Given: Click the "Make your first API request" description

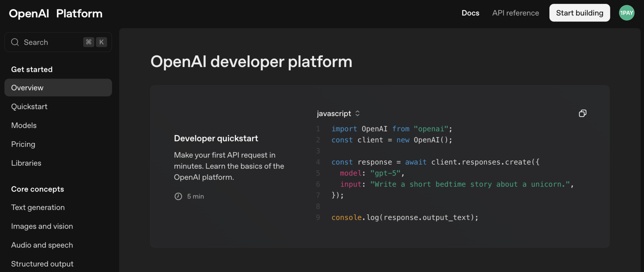Looking at the screenshot, I should [229, 166].
